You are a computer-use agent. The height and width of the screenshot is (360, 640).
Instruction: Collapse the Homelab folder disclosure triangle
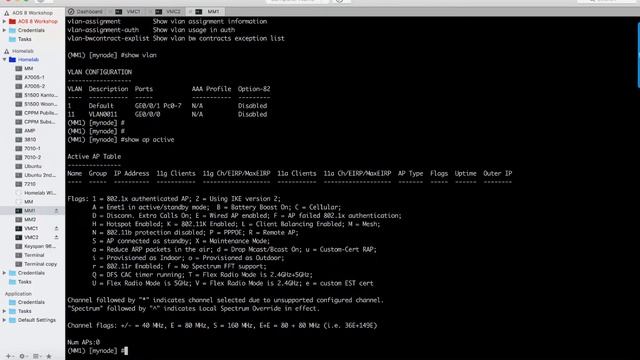pyautogui.click(x=4, y=60)
